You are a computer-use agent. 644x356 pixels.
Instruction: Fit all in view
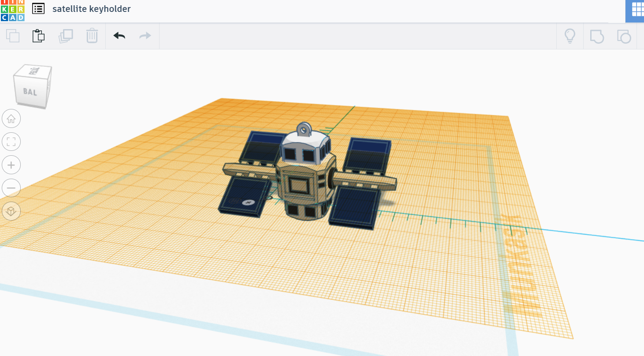[11, 142]
